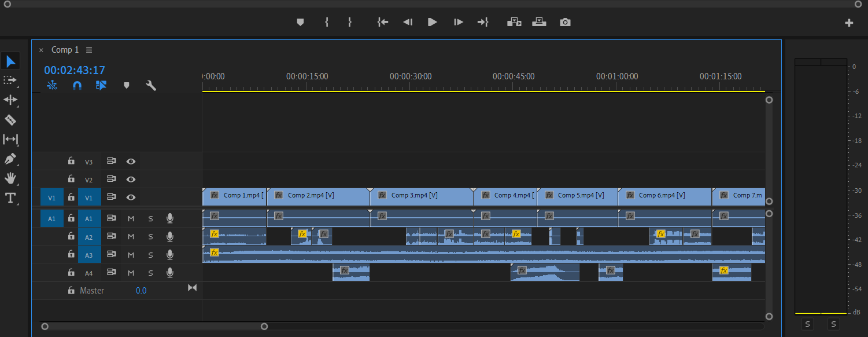The width and height of the screenshot is (868, 337).
Task: Open Master track output icon
Action: pyautogui.click(x=193, y=288)
